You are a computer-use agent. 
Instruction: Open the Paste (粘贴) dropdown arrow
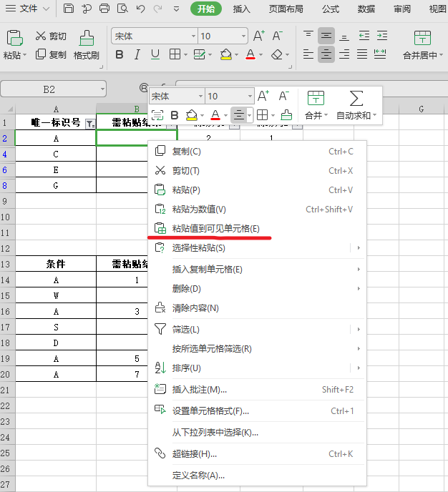(x=24, y=55)
